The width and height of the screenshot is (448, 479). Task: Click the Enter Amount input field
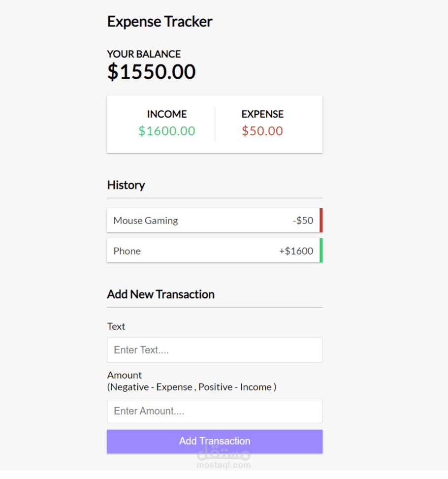coord(214,411)
